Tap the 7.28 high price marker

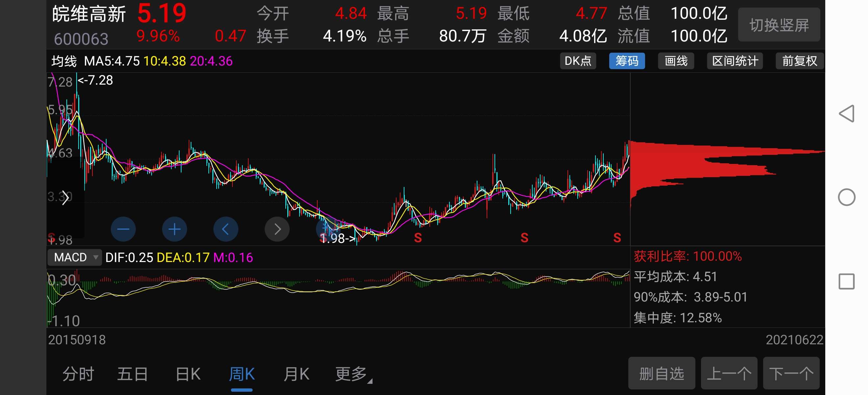[x=95, y=80]
